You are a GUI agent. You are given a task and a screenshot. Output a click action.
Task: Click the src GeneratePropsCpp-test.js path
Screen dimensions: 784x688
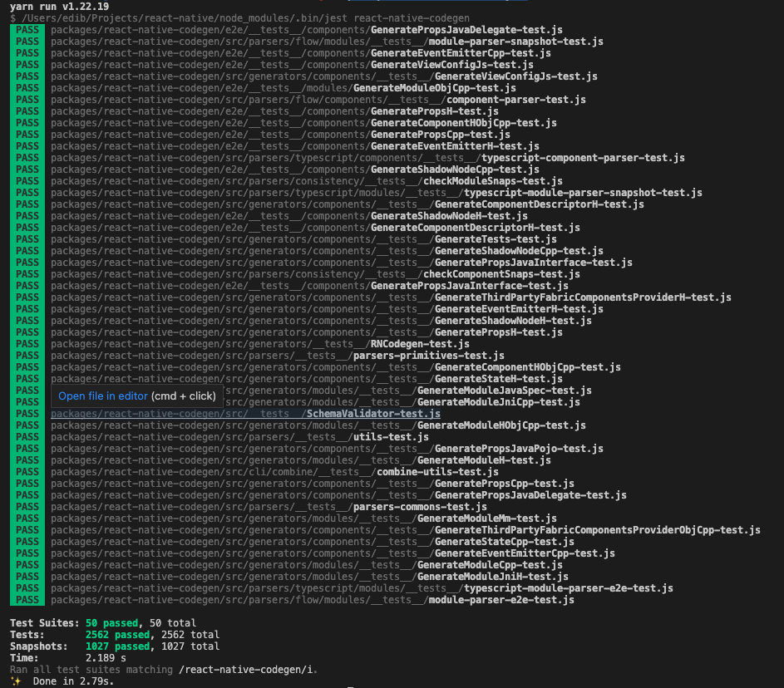click(x=313, y=484)
